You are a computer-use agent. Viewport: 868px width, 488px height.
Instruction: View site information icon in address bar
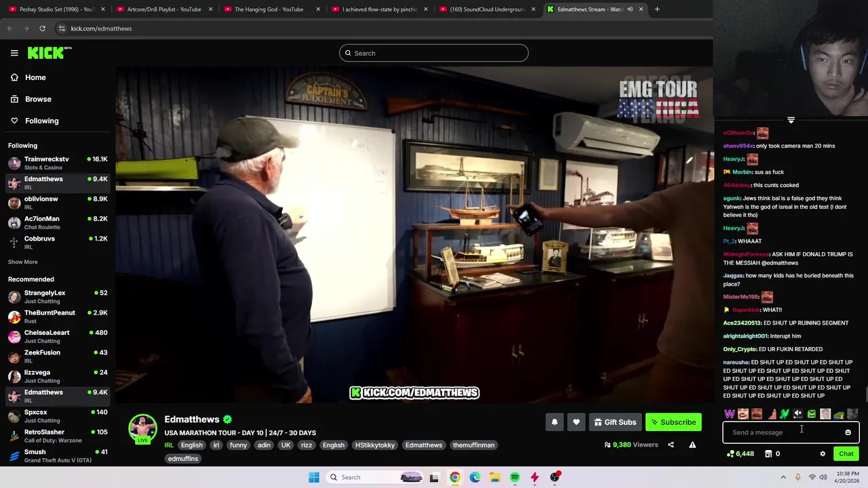[62, 28]
